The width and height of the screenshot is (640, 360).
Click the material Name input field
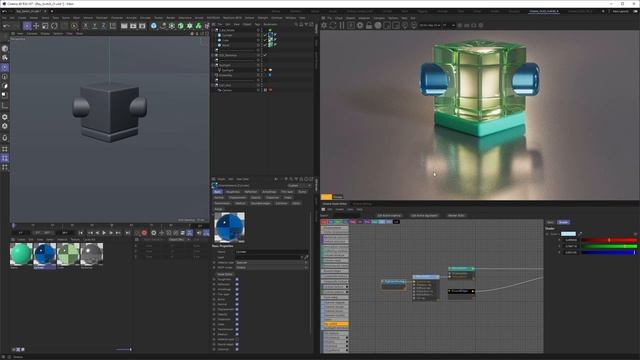[x=271, y=252]
